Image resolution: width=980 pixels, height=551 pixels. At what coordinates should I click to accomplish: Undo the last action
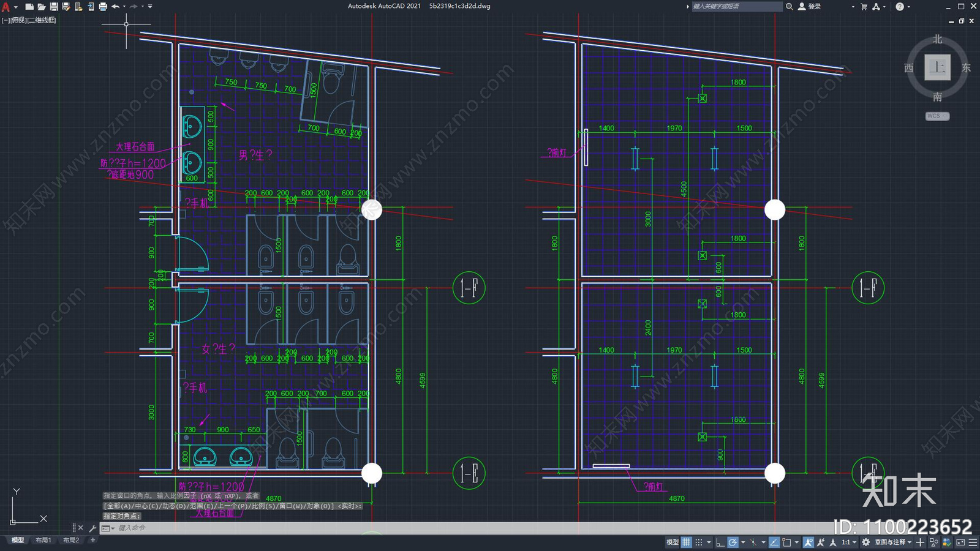click(115, 7)
